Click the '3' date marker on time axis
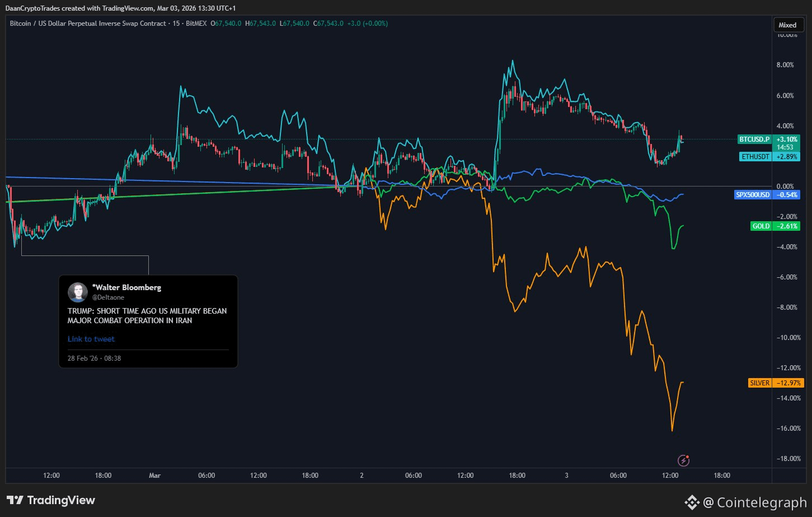 point(566,476)
